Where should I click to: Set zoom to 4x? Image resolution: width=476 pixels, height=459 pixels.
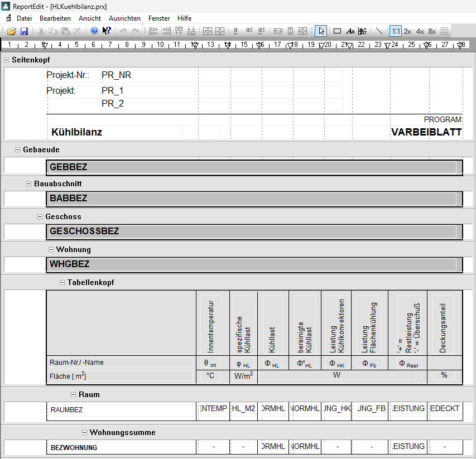[x=420, y=31]
